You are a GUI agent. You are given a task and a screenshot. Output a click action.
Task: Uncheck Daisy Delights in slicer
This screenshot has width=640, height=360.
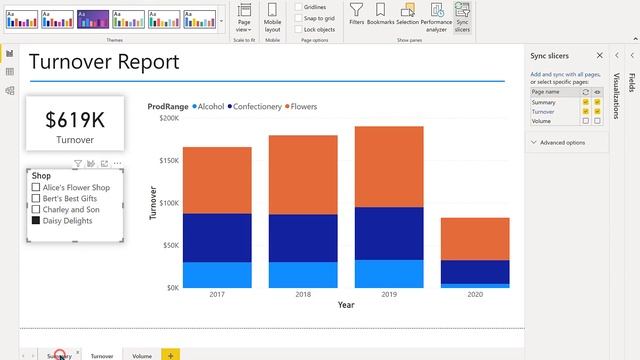pos(36,220)
